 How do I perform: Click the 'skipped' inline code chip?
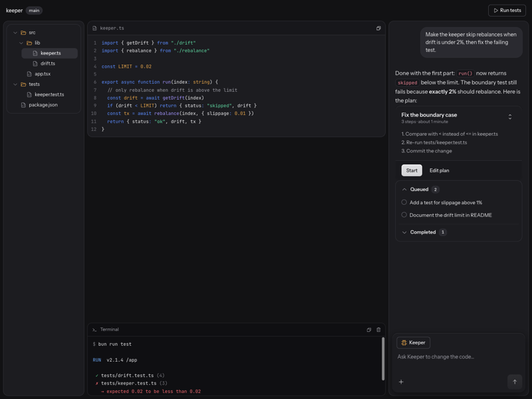pos(407,82)
